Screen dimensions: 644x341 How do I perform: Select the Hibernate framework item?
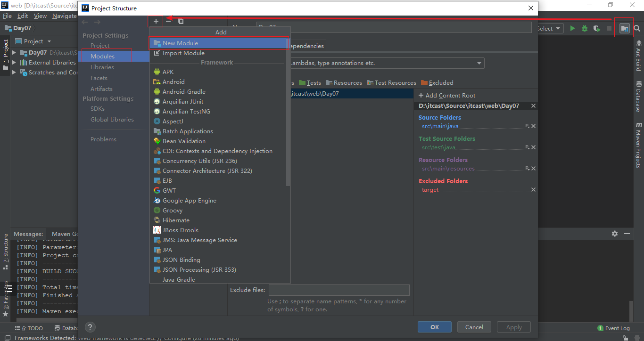click(175, 220)
